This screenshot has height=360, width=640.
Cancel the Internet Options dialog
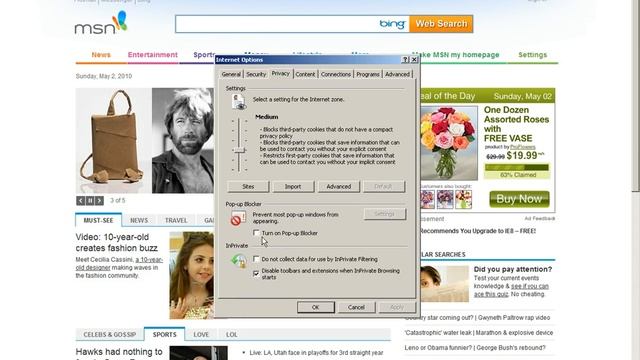(x=356, y=307)
